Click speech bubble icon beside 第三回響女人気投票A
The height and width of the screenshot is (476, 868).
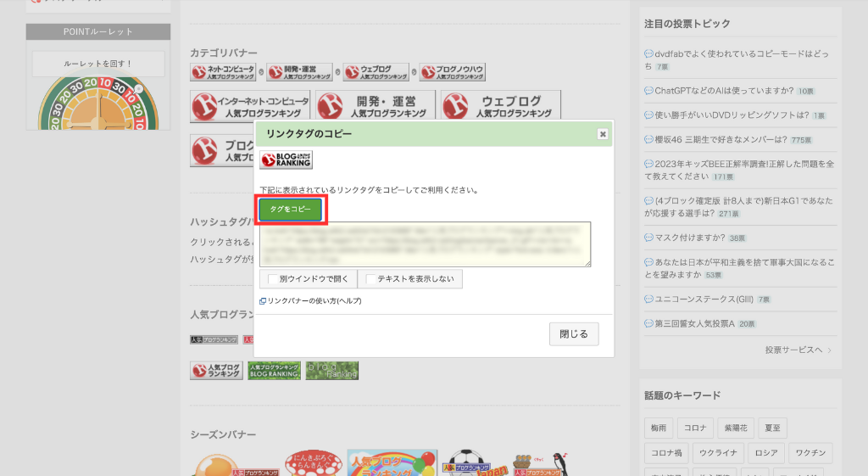648,323
